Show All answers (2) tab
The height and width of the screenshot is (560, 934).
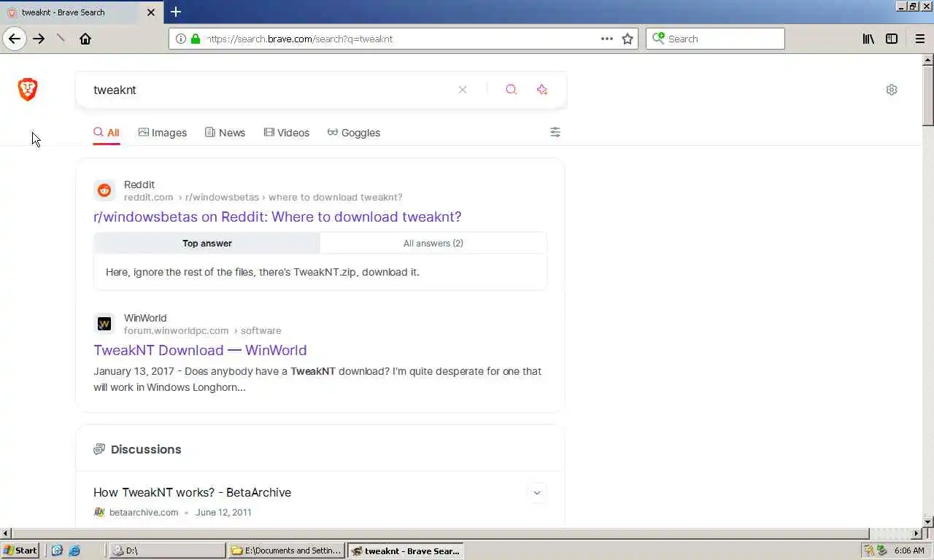click(x=433, y=243)
